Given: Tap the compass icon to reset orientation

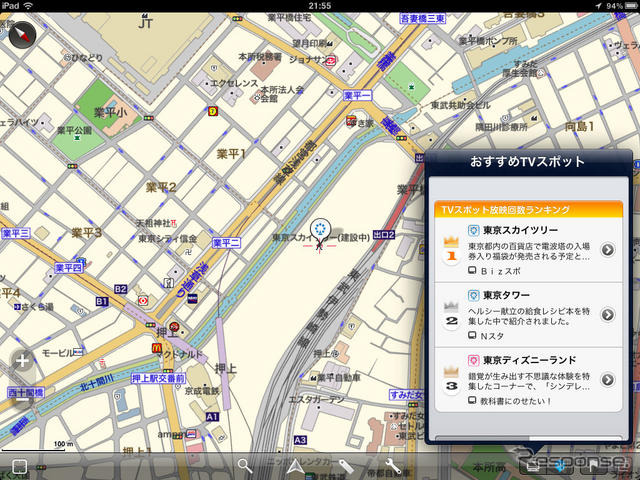Looking at the screenshot, I should tap(22, 35).
